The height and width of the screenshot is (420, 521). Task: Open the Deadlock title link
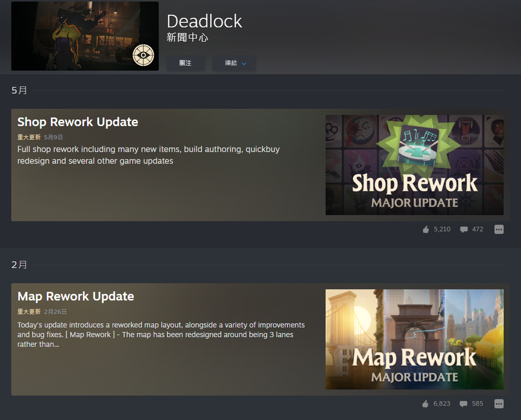click(x=204, y=21)
